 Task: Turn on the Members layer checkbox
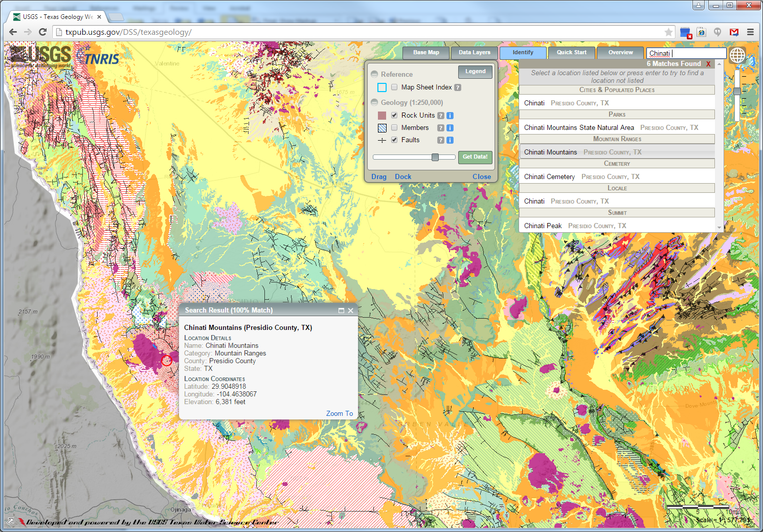[394, 128]
